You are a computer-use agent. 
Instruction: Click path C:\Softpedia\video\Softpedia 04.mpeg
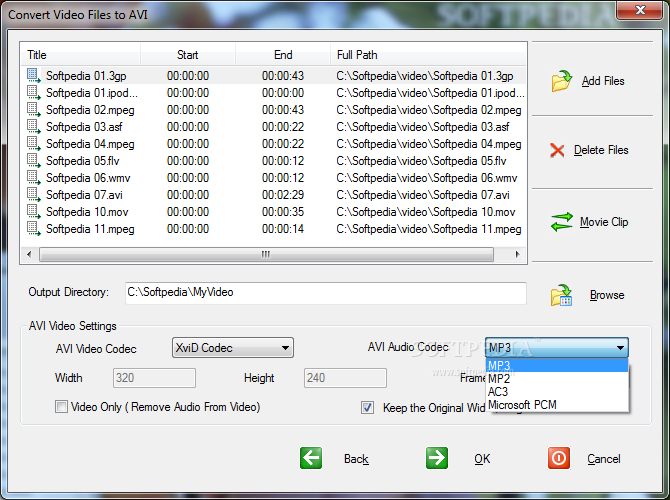point(429,144)
